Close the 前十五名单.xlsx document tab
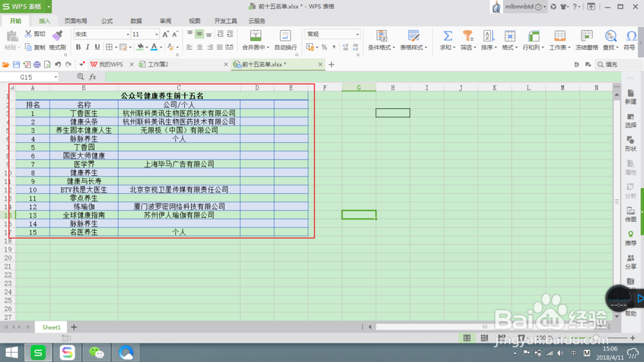The width and height of the screenshot is (644, 362). point(320,64)
